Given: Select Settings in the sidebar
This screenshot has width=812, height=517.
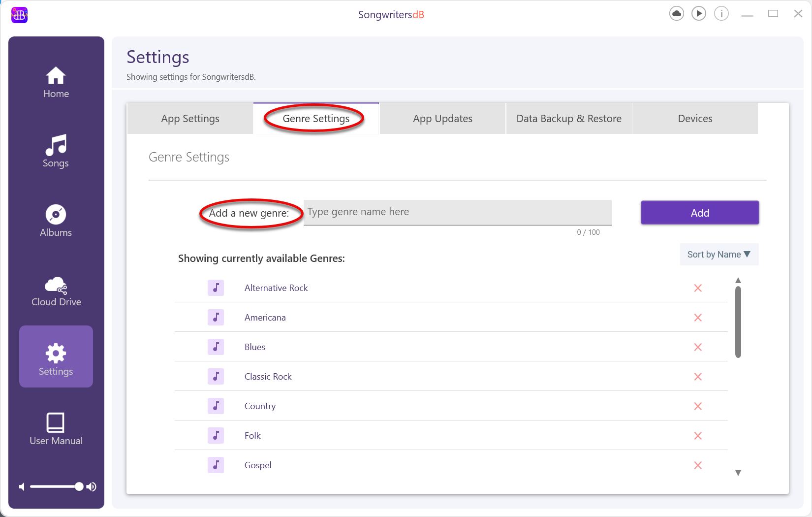Looking at the screenshot, I should [56, 356].
